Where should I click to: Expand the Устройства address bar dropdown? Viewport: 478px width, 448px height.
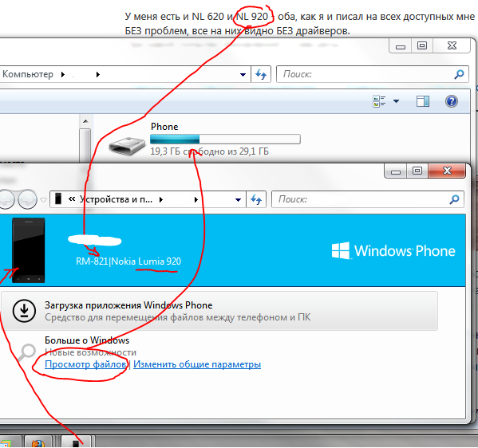[238, 199]
